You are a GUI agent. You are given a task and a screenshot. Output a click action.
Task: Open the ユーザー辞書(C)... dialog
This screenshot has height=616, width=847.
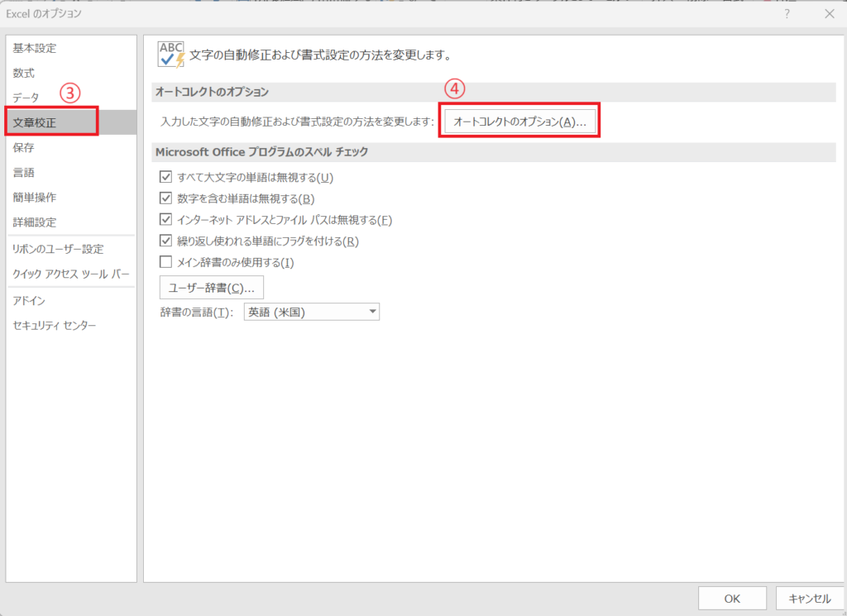point(211,288)
